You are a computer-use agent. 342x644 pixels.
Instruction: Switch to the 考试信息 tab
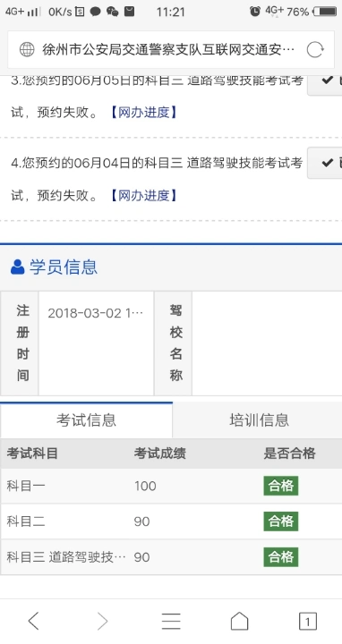click(x=86, y=419)
